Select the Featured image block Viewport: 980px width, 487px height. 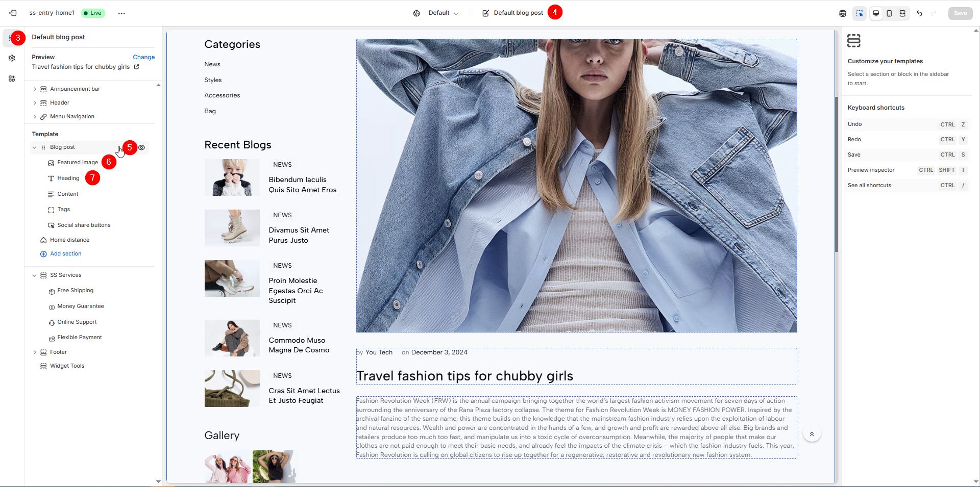78,163
